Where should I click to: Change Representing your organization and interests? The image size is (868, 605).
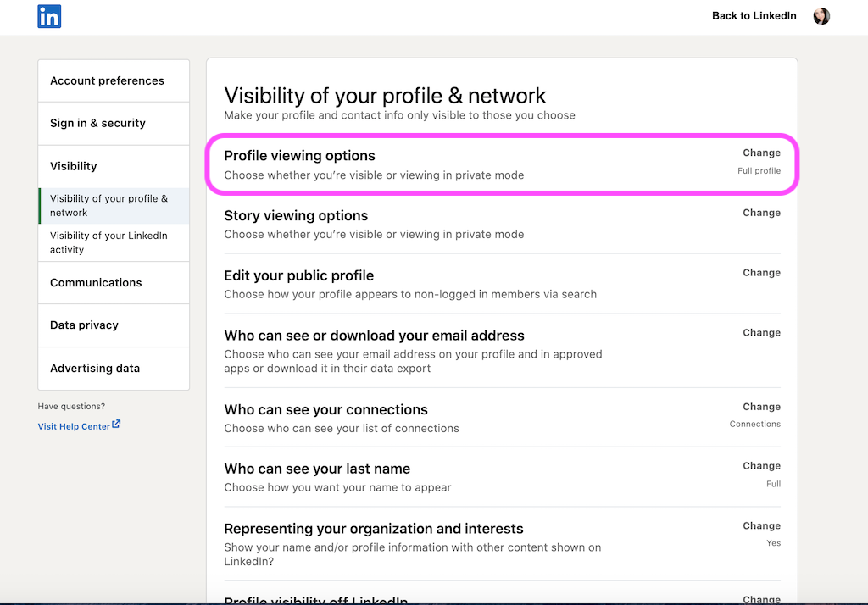(761, 525)
